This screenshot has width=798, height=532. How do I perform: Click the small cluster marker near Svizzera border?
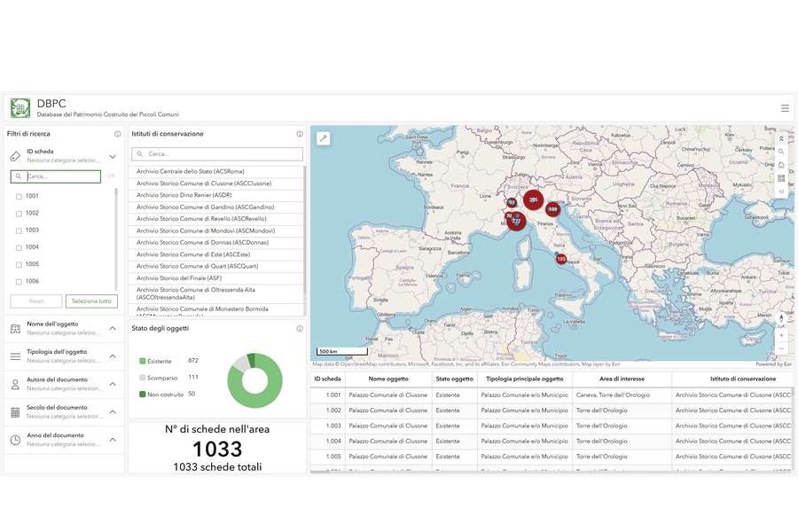tap(512, 203)
